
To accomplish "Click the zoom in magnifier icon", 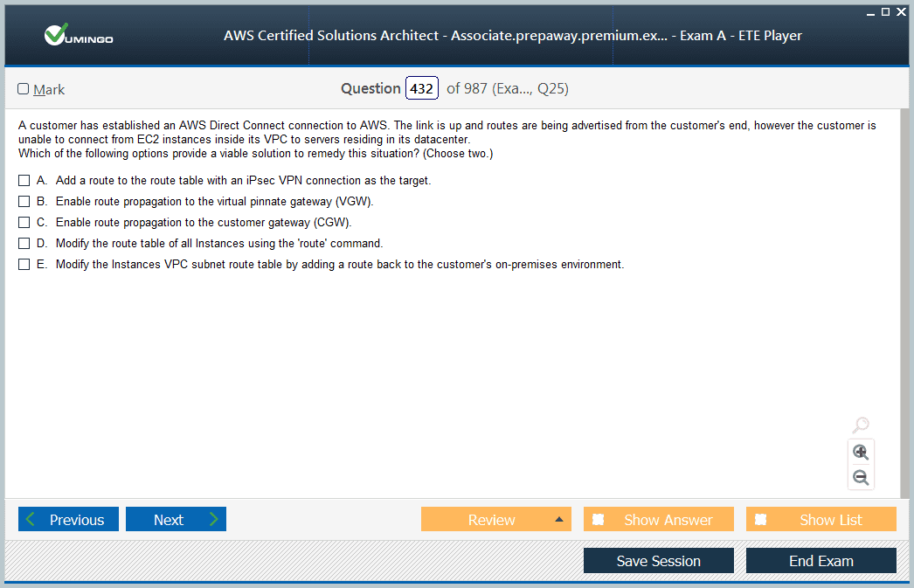I will [x=861, y=453].
